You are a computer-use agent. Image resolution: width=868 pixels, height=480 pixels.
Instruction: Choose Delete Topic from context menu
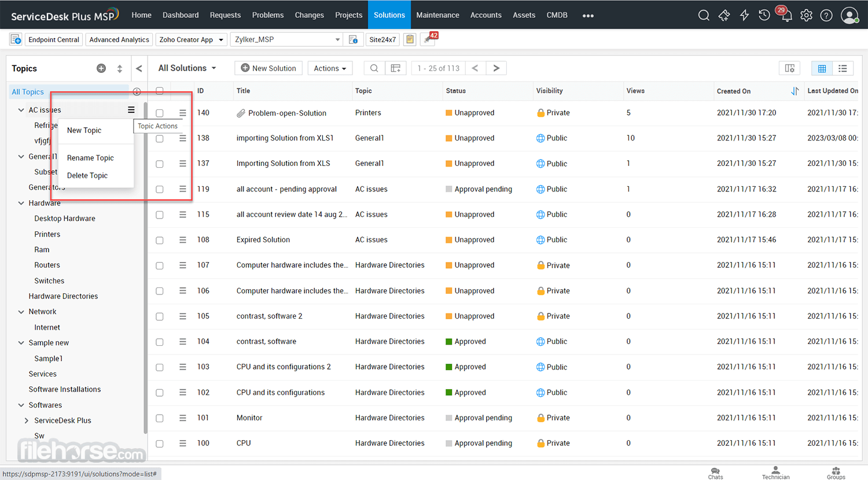(x=87, y=176)
